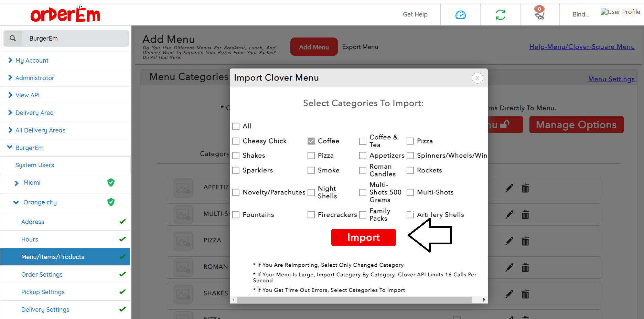Expand the My Account section
Screen dimensions: 644x319
coord(32,61)
